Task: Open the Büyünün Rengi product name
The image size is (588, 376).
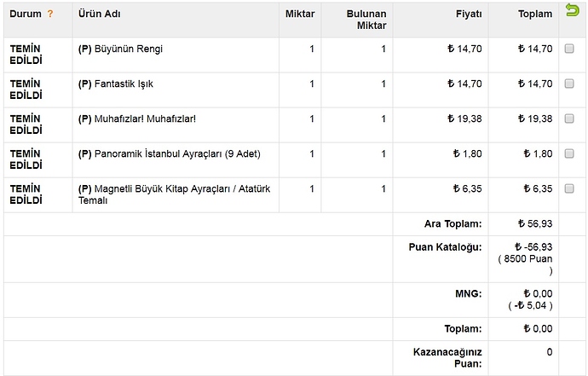Action: click(x=128, y=49)
